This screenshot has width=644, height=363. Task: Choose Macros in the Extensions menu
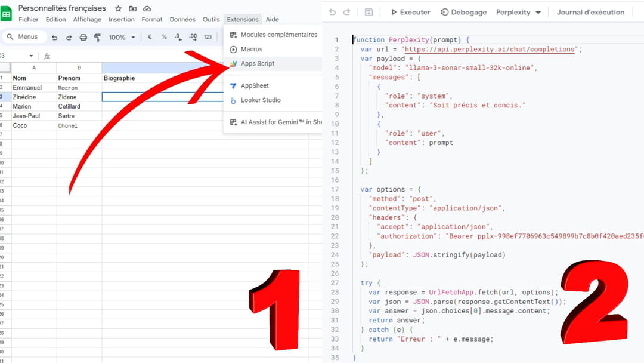273,50
